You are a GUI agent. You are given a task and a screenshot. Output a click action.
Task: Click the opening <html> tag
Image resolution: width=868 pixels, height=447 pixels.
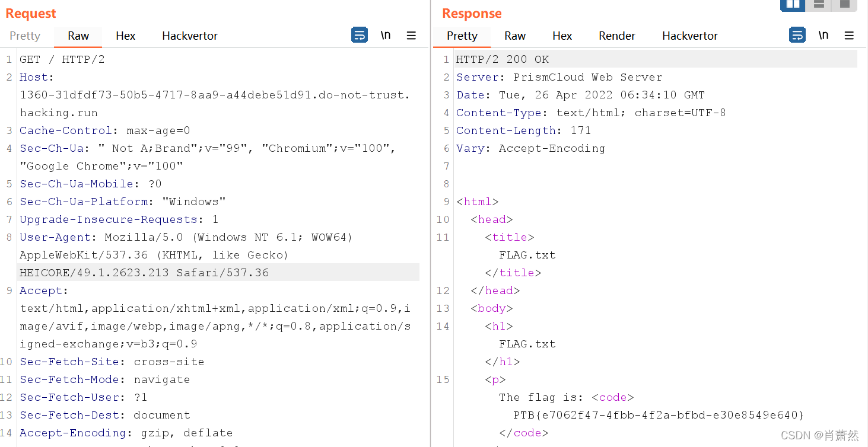coord(478,202)
